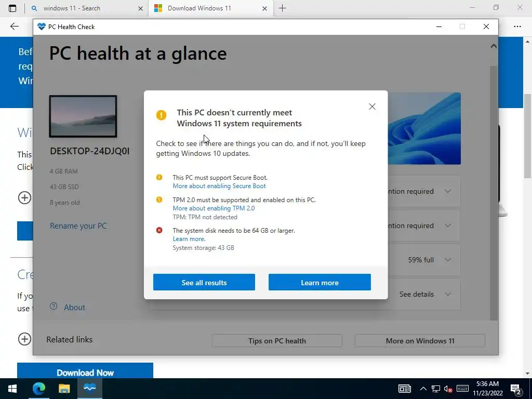Click the About question mark icon
Screen dimensions: 532x399
[x=54, y=307]
